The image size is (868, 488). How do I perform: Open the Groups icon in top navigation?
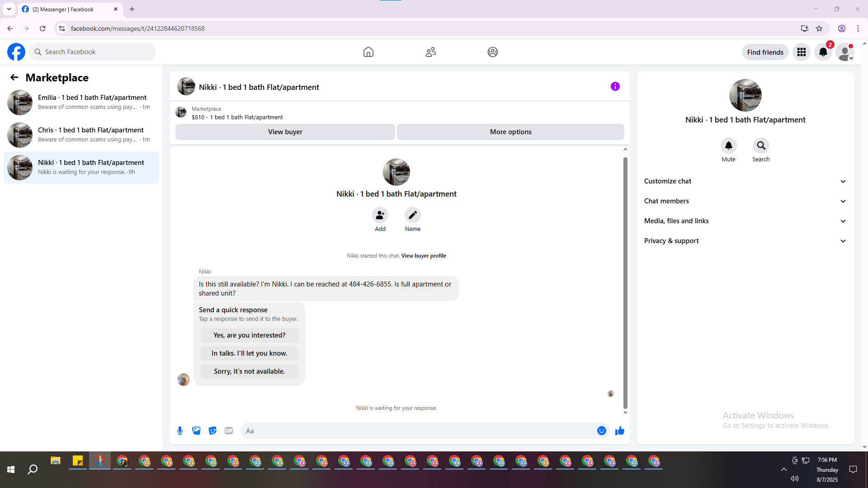click(x=493, y=52)
